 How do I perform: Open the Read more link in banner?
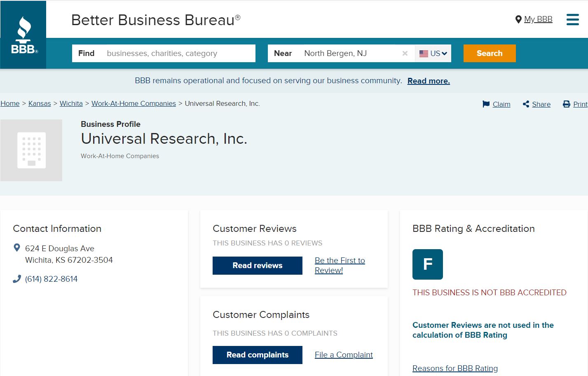tap(429, 81)
